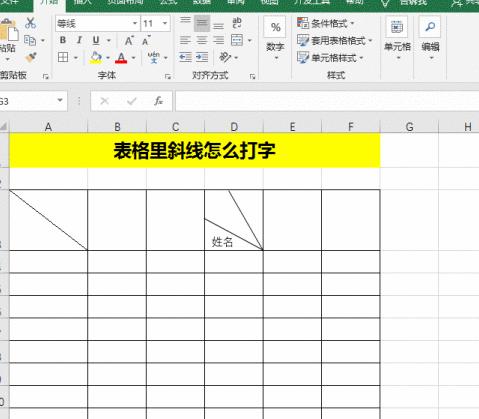Decrease indent in alignment group
This screenshot has height=419, width=479.
click(185, 57)
